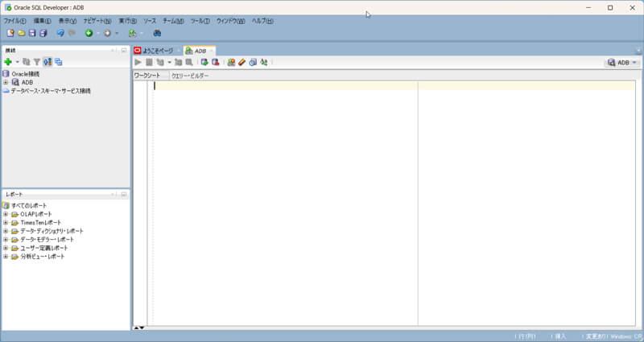
Task: Click the New file icon in main toolbar
Action: pos(10,33)
